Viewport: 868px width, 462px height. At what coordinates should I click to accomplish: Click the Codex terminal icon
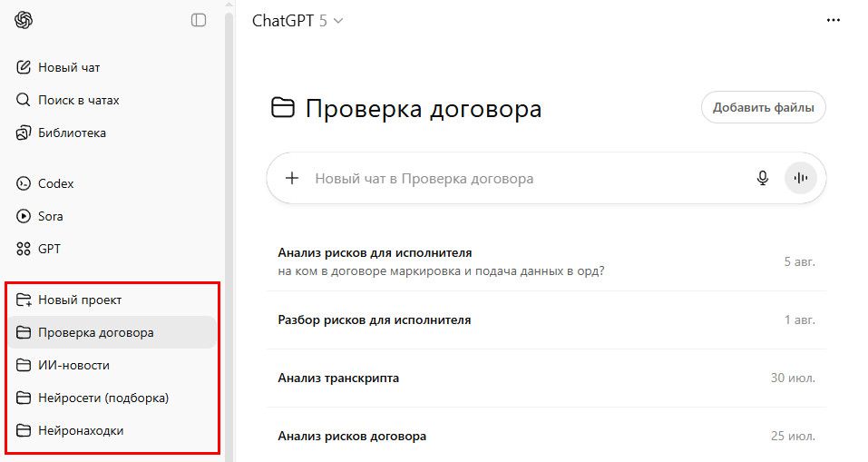(24, 183)
